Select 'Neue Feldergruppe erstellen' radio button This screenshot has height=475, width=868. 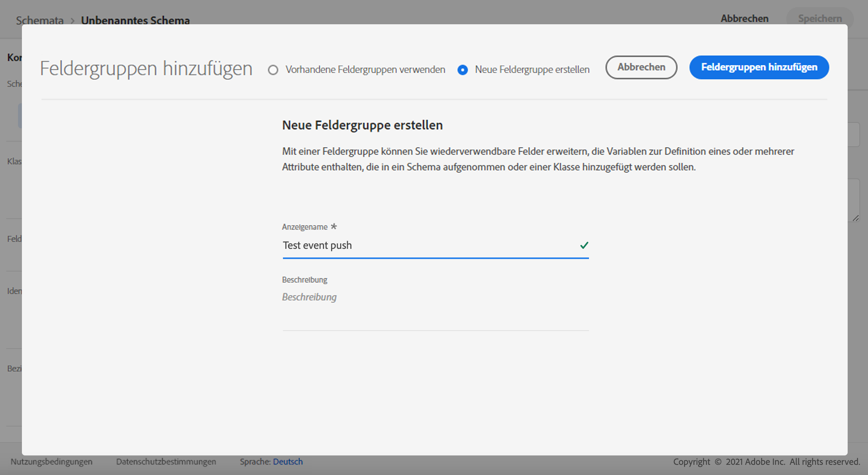coord(463,70)
